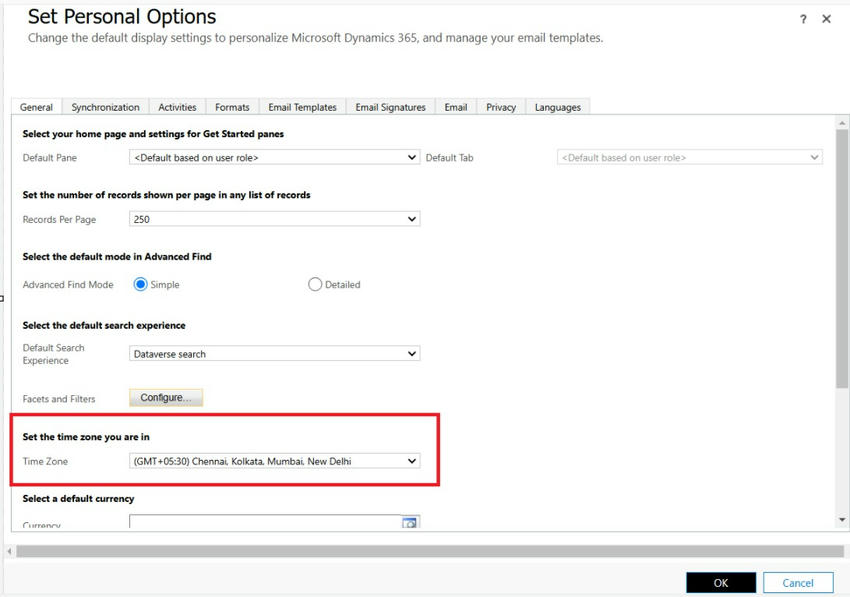Expand the Records Per Page dropdown

point(274,219)
